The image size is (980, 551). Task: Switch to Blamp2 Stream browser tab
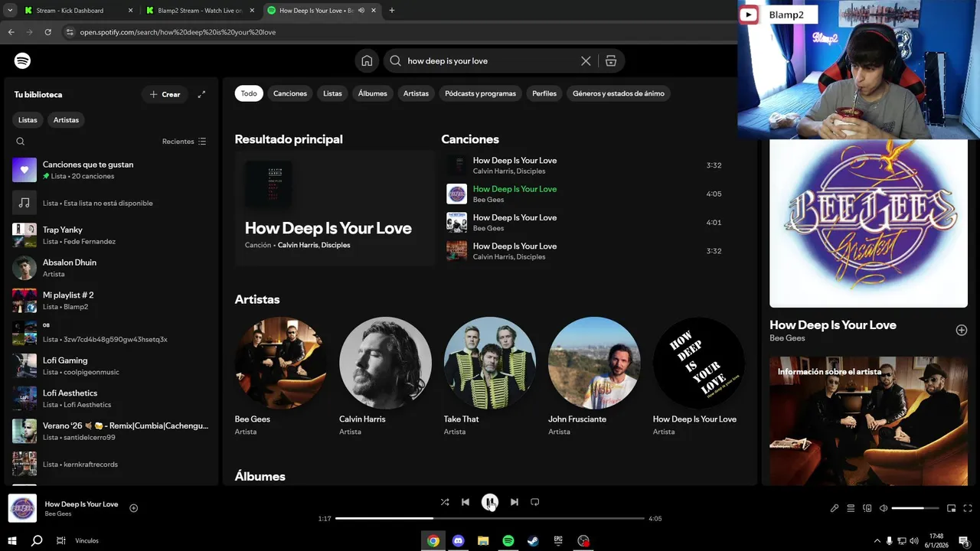[x=199, y=11]
